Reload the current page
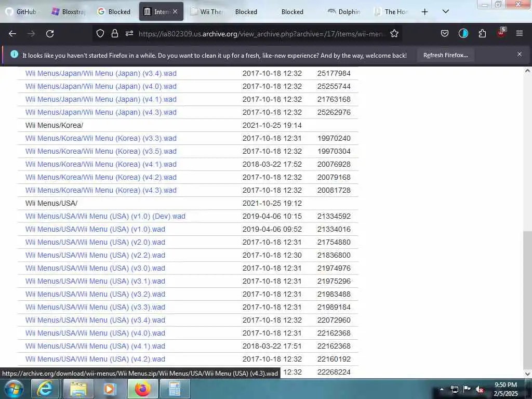Screen dimensions: 532x399 pyautogui.click(x=50, y=34)
